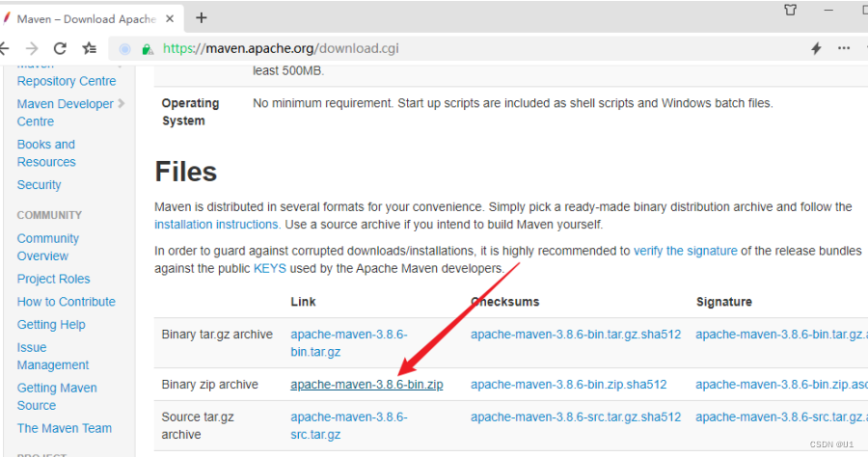Follow the verify the signature link

tap(686, 251)
